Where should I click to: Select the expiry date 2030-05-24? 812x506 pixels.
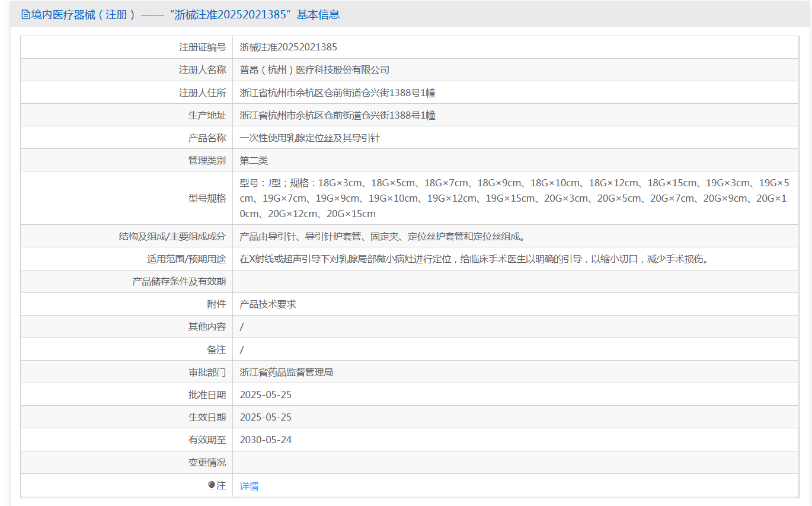[x=266, y=440]
